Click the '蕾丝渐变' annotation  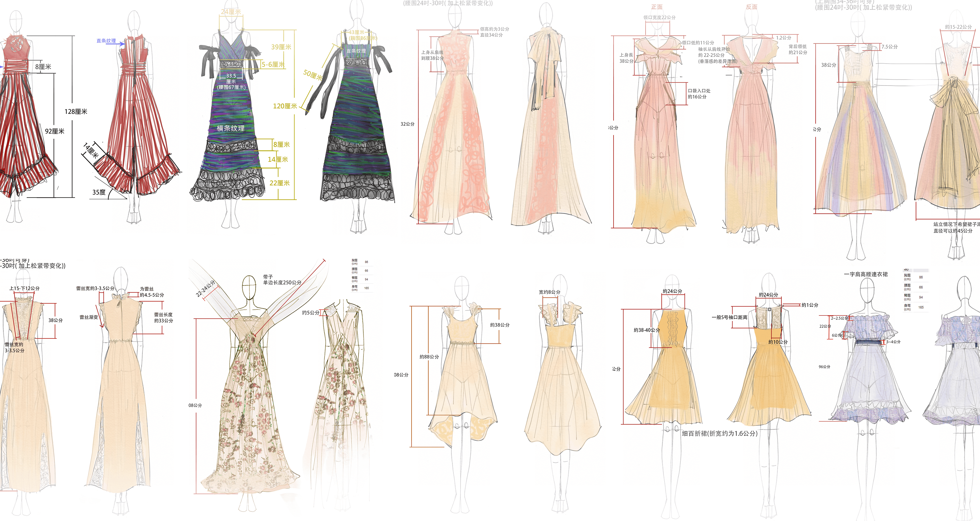(x=89, y=317)
